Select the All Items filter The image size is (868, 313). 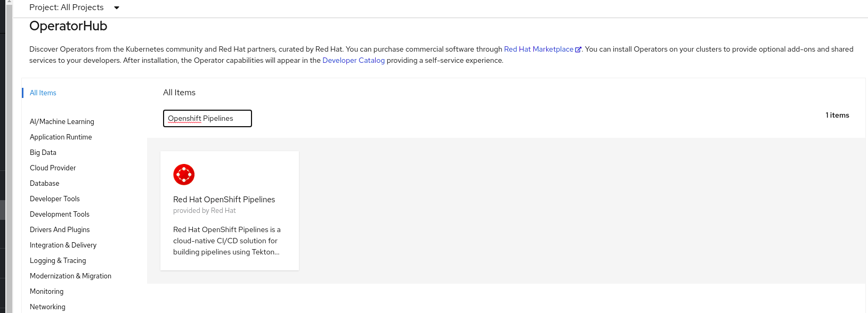click(43, 93)
